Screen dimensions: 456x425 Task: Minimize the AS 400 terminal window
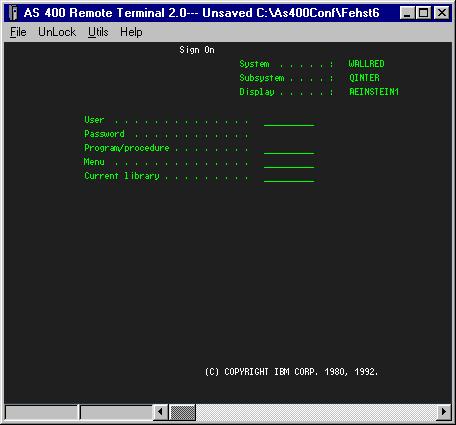(407, 13)
